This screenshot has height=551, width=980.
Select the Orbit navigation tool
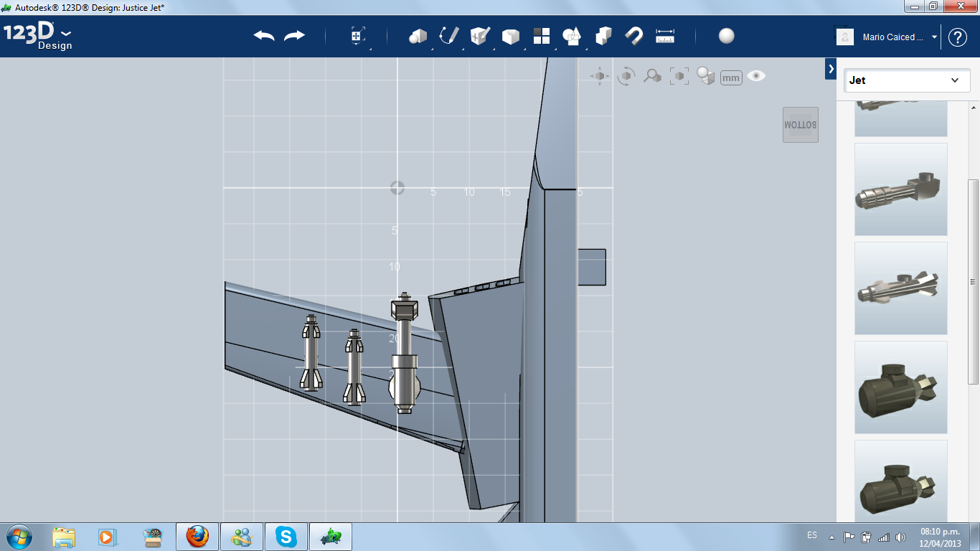coord(626,76)
